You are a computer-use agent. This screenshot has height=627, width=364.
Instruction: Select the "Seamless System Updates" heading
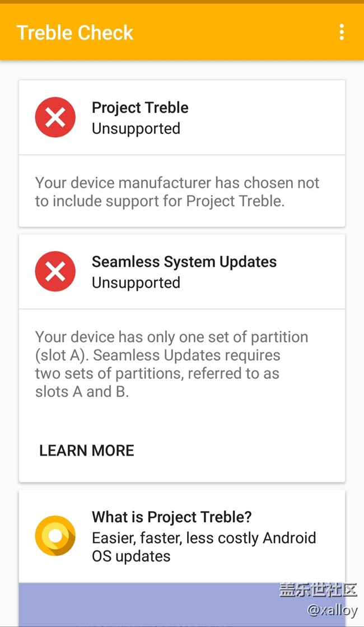(x=184, y=262)
